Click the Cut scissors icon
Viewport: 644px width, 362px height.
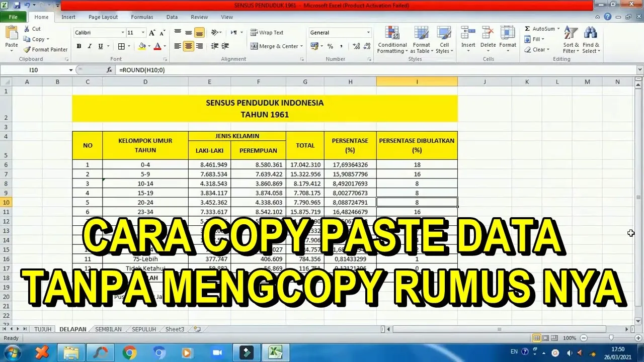(x=27, y=29)
